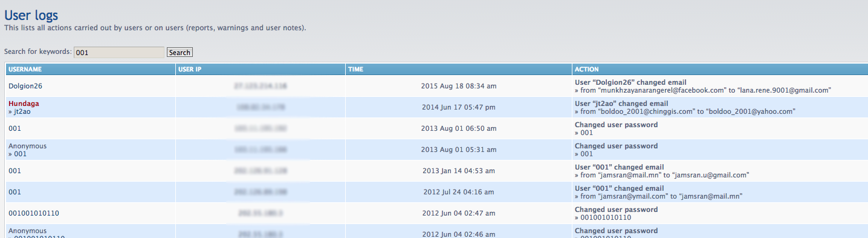Click the time 2013 Aug 01 05:31 am
The height and width of the screenshot is (238, 868).
coord(459,150)
